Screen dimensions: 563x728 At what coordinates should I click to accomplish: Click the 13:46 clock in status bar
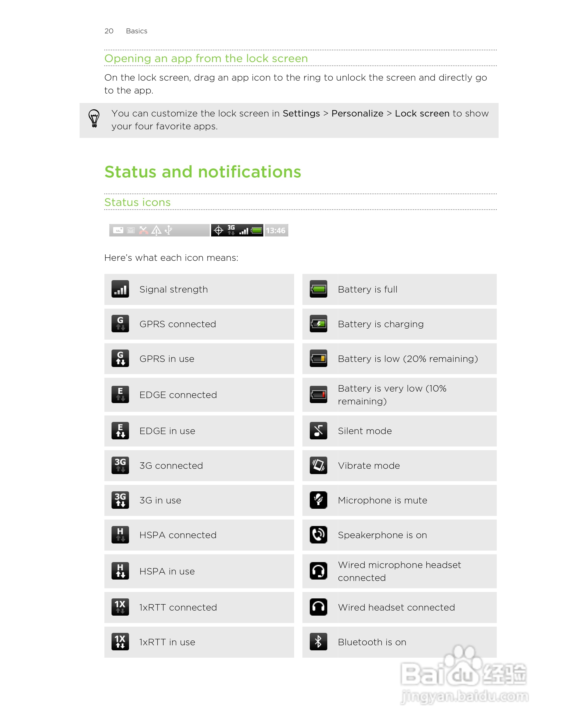(x=276, y=230)
